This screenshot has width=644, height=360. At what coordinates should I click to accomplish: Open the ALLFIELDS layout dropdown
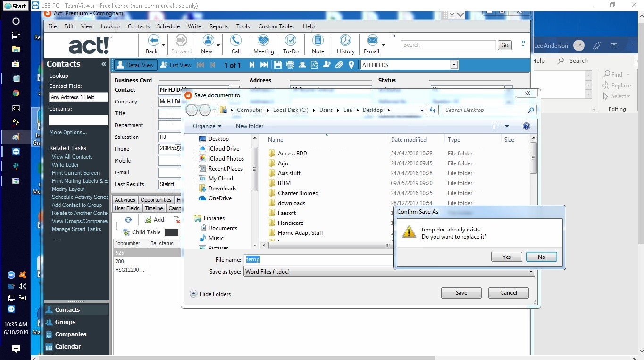(x=454, y=65)
